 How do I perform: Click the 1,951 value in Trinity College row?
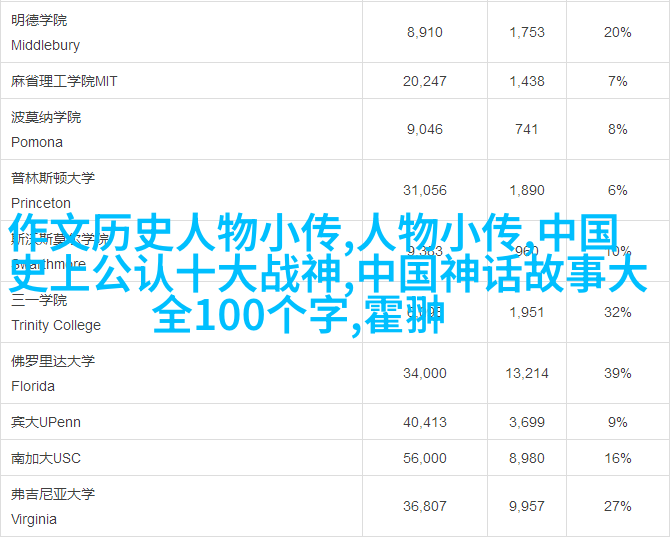[527, 312]
